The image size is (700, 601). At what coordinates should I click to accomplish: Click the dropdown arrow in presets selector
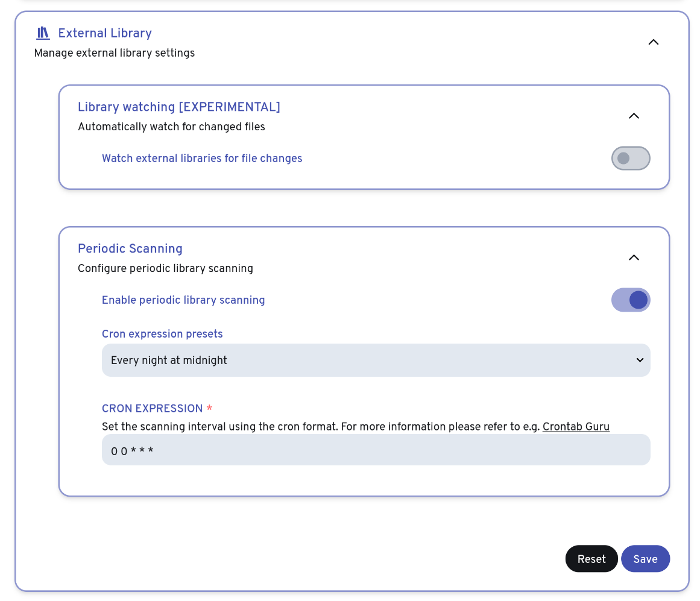pyautogui.click(x=640, y=360)
